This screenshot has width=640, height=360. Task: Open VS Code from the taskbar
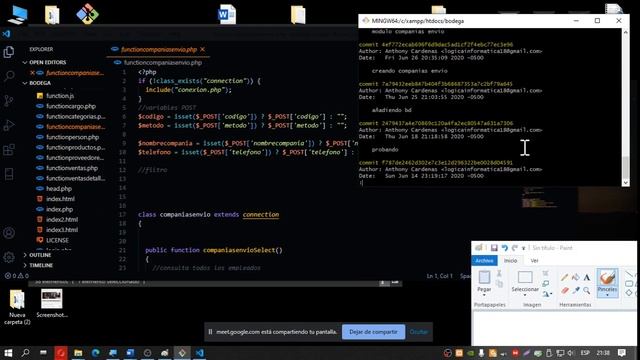click(200, 353)
